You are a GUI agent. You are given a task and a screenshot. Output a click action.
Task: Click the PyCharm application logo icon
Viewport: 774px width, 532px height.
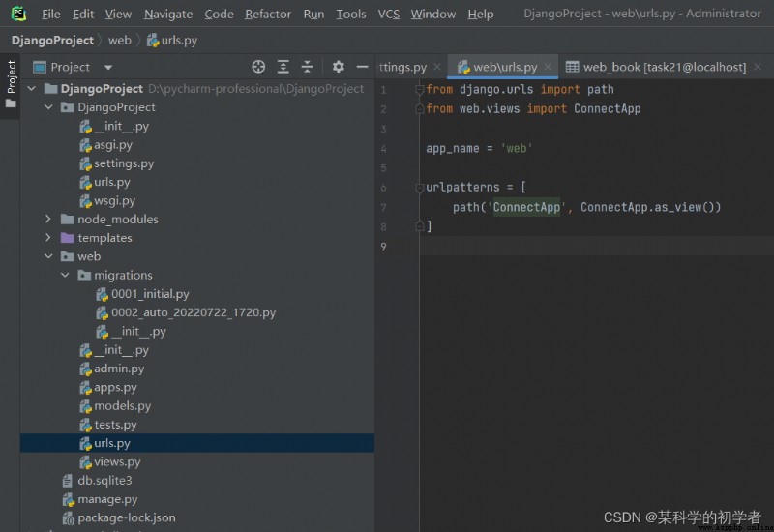pyautogui.click(x=18, y=14)
